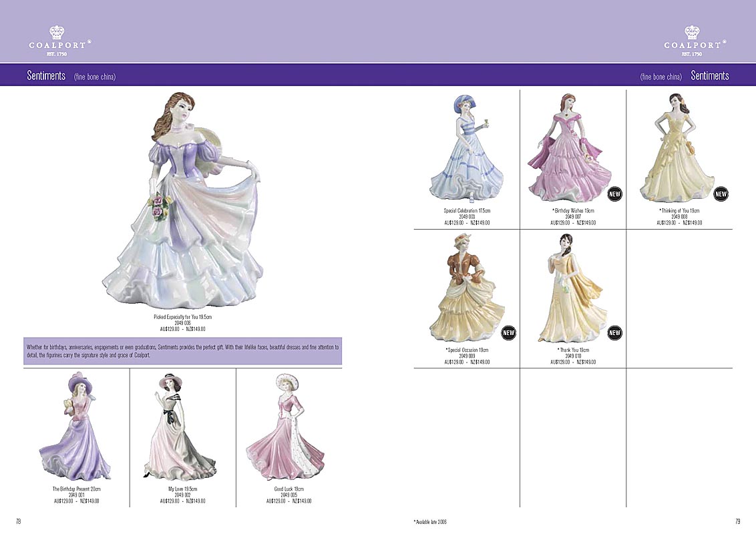Click the NEW badge on Thank You
The height and width of the screenshot is (534, 756).
tap(614, 332)
